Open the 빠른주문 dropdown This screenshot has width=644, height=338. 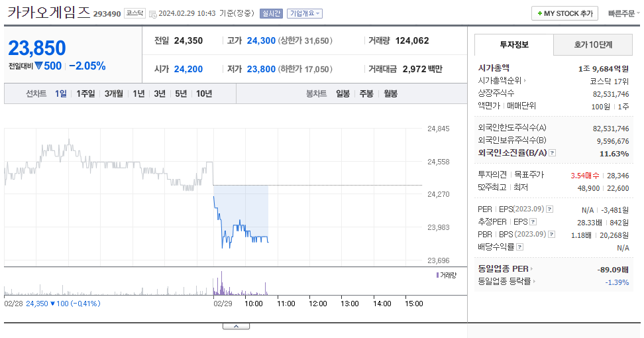[623, 13]
